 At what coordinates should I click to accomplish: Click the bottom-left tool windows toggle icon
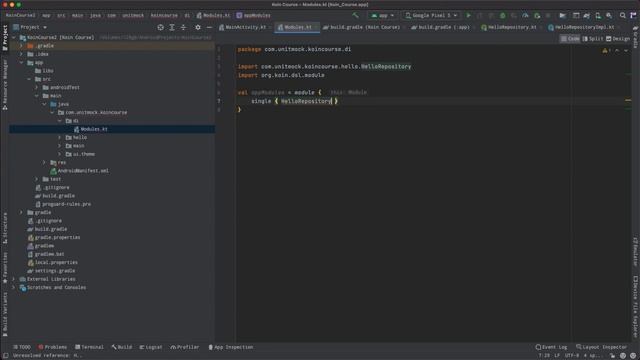point(5,356)
